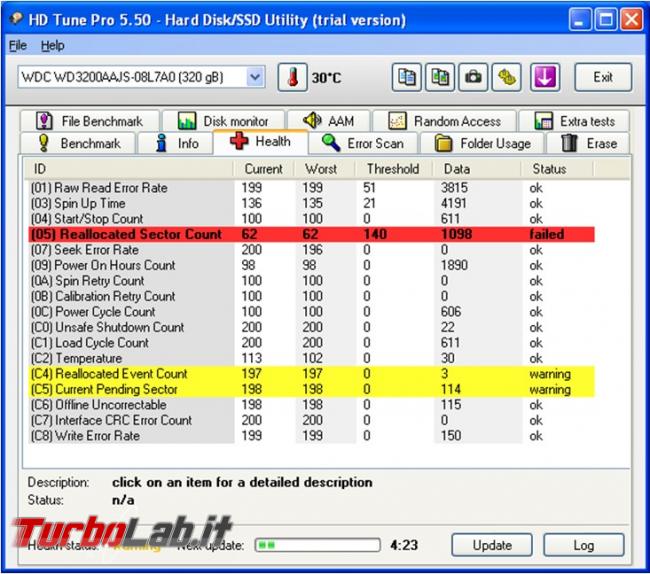Copy info to clipboard toolbar icon
This screenshot has width=650, height=574.
pos(406,77)
